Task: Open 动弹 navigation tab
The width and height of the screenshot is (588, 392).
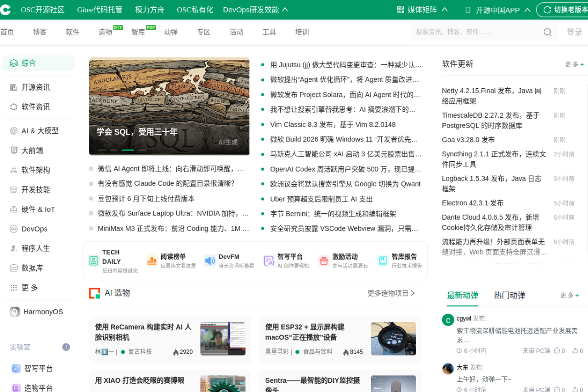Action: coord(171,32)
